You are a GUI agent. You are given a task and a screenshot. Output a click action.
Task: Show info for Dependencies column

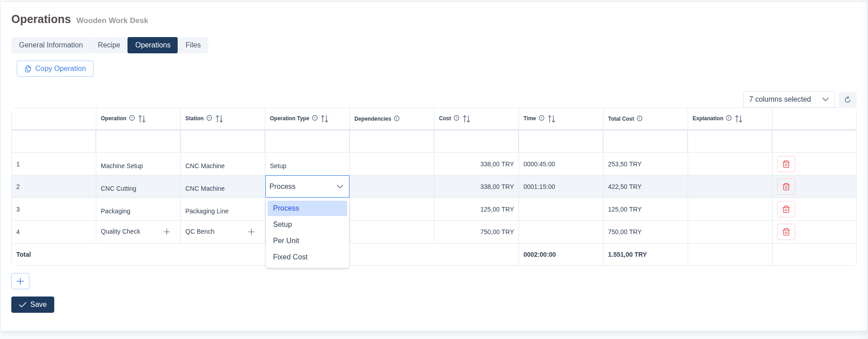tap(396, 118)
